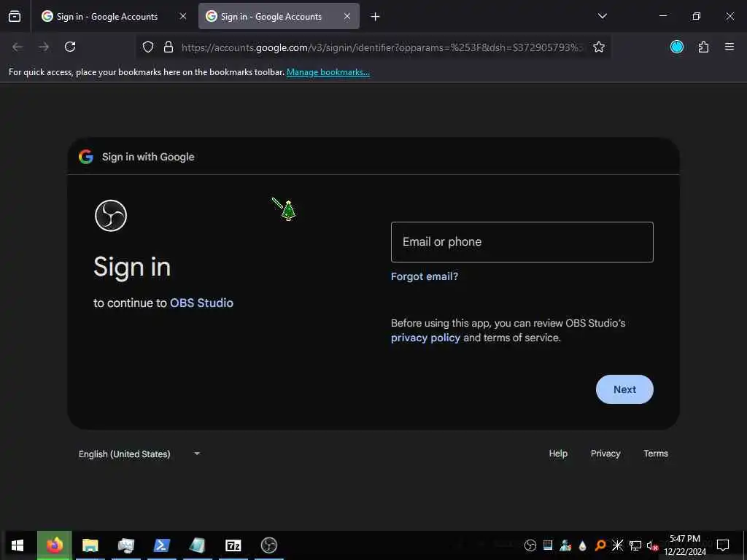The height and width of the screenshot is (560, 747).
Task: Focus the Email or phone field
Action: (x=522, y=242)
